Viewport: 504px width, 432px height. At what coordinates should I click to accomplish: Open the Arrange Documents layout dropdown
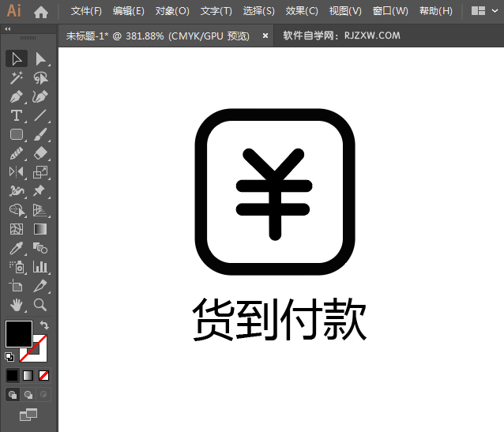click(x=484, y=11)
